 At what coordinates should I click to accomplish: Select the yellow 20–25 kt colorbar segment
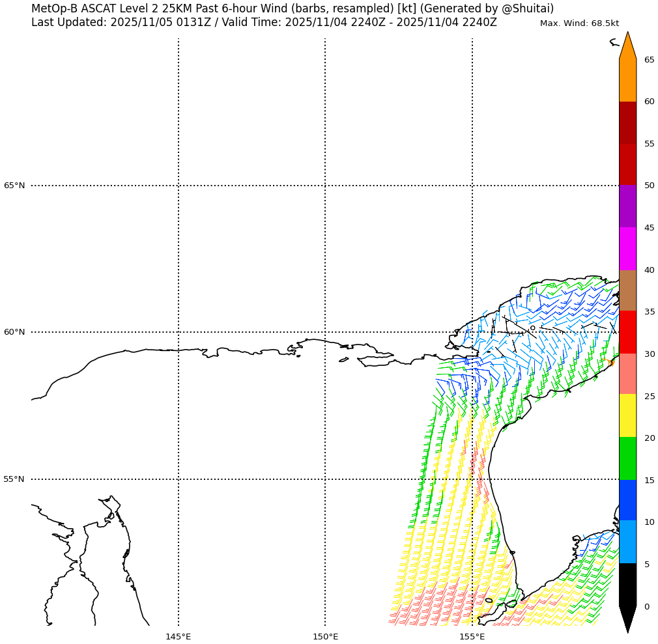click(627, 416)
